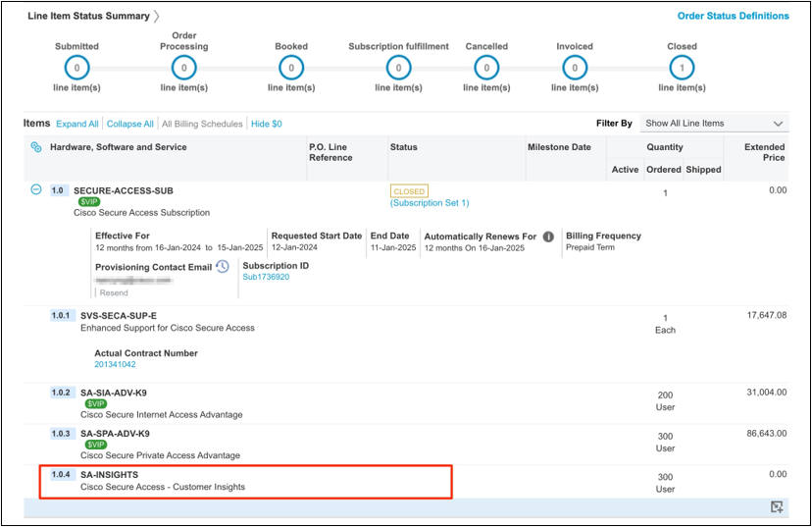Click End Date value 11-Jan-2025
Image resolution: width=812 pixels, height=527 pixels.
(x=393, y=247)
